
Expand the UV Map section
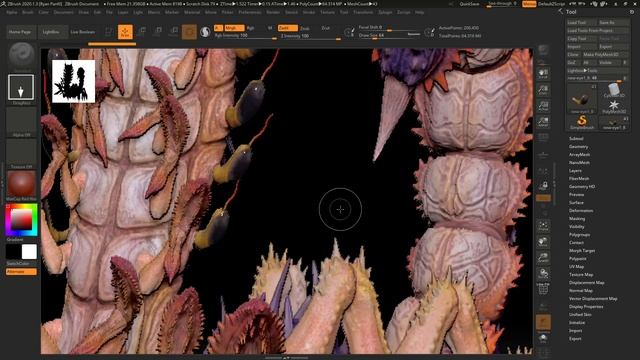(x=576, y=267)
